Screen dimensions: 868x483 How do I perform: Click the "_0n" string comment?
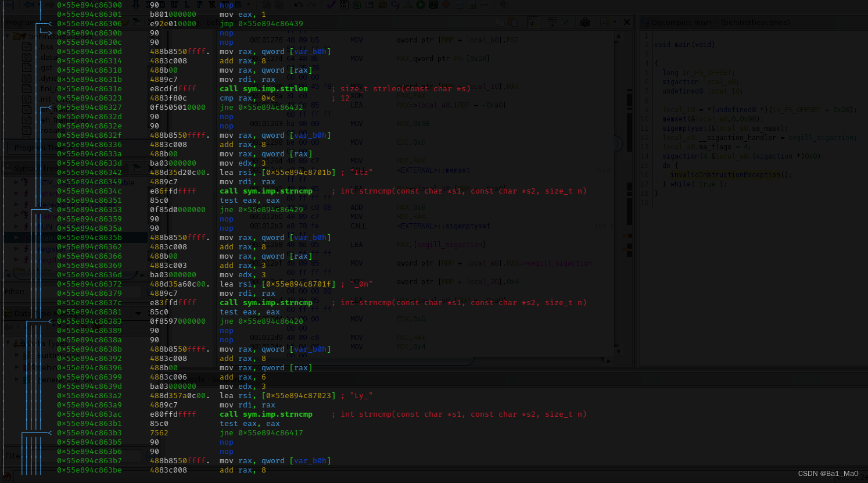[x=361, y=284]
